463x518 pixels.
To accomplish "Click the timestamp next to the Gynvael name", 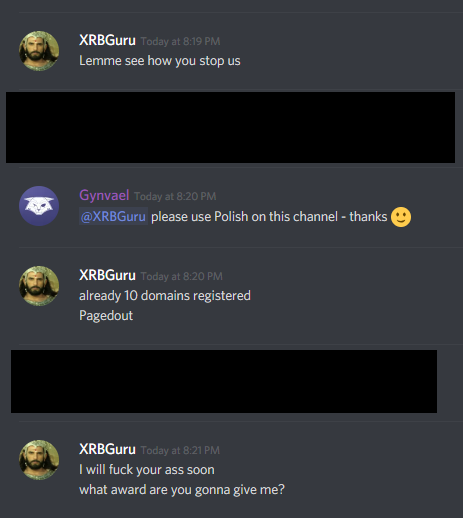I will coord(175,196).
